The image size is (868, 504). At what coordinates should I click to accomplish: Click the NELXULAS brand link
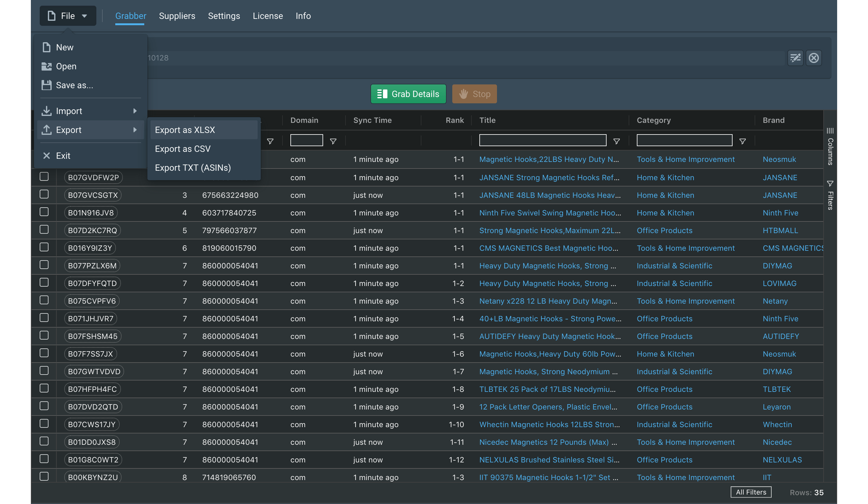[782, 460]
